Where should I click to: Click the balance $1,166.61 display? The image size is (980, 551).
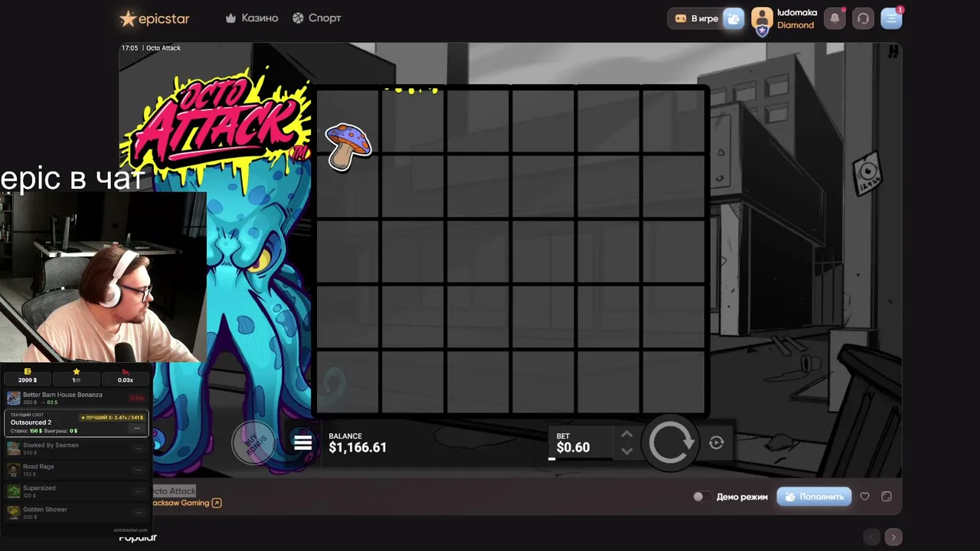tap(358, 443)
